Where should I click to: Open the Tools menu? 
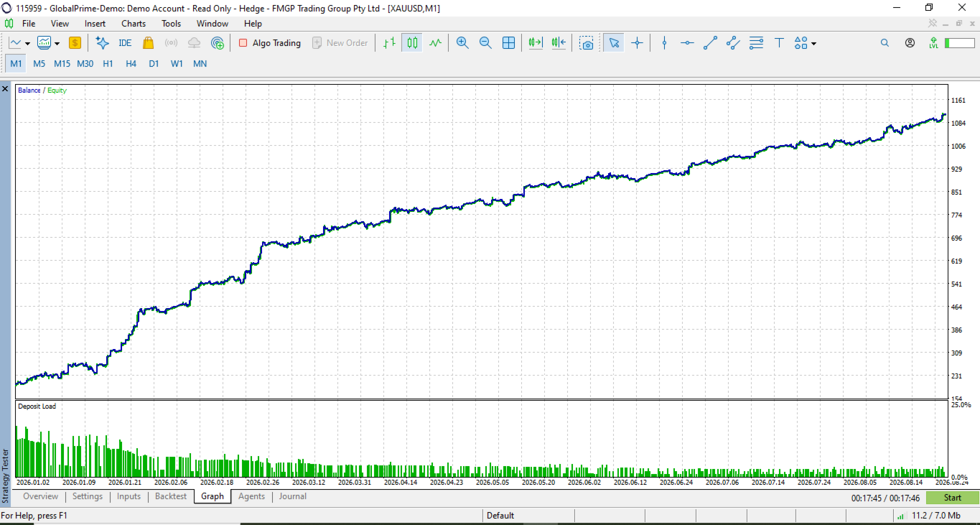(172, 24)
